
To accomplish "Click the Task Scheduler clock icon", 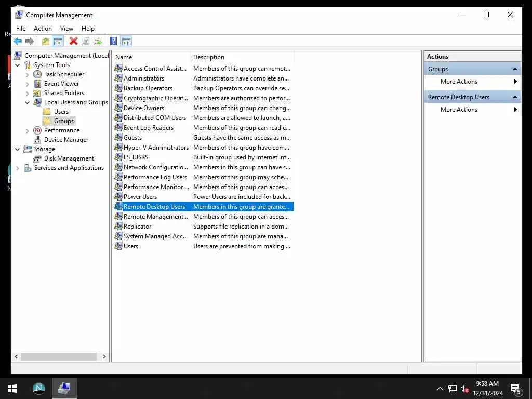I will 37,74.
